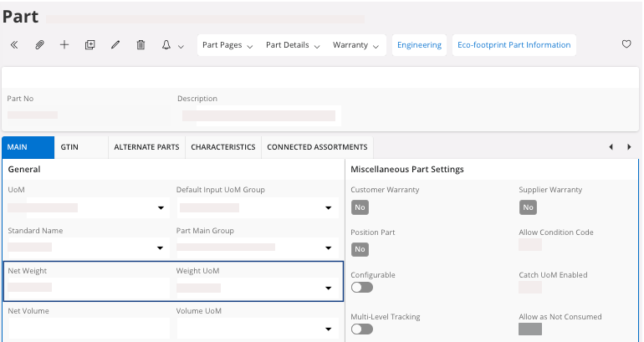
Task: Enable Multi-Level Tracking switch
Action: pos(361,329)
